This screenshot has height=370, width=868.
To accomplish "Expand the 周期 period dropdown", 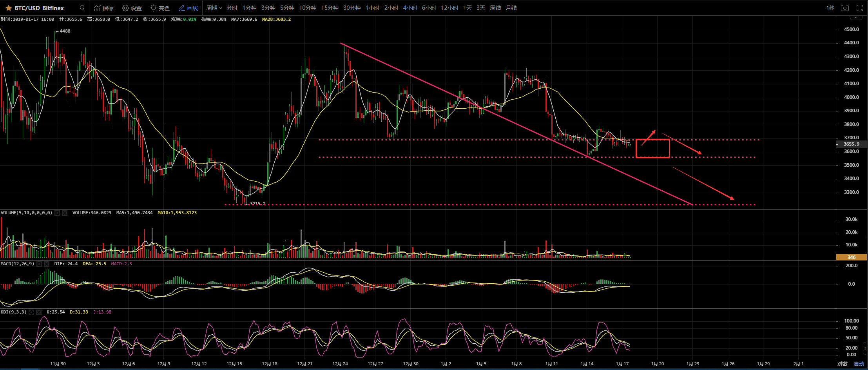I will tap(214, 8).
